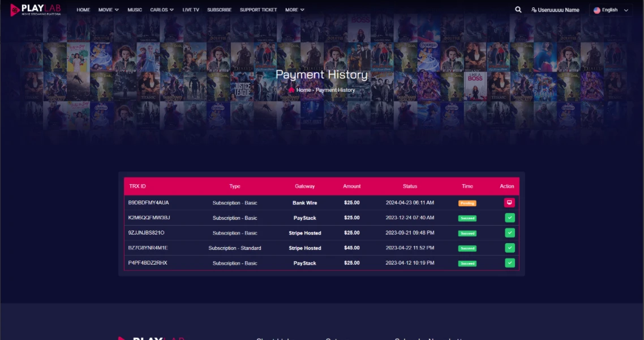Click the green check for BZ7G8YNR4M1E
644x340 pixels.
510,248
